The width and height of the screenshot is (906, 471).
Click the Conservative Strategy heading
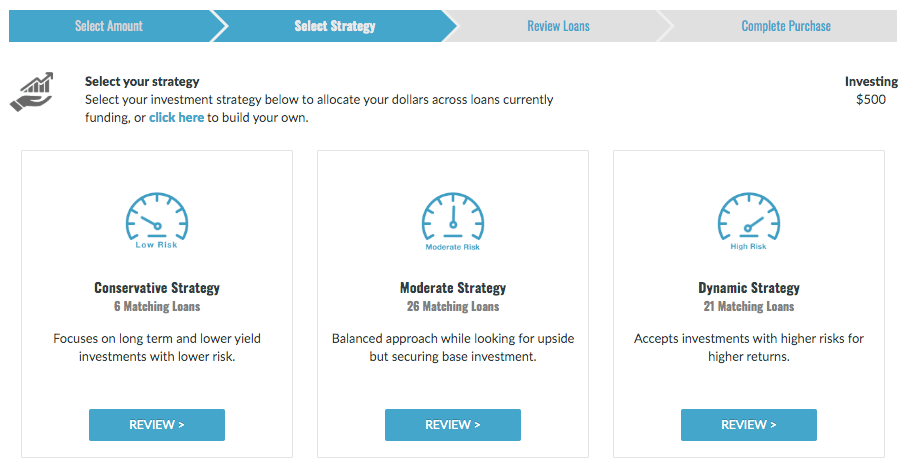coord(157,288)
